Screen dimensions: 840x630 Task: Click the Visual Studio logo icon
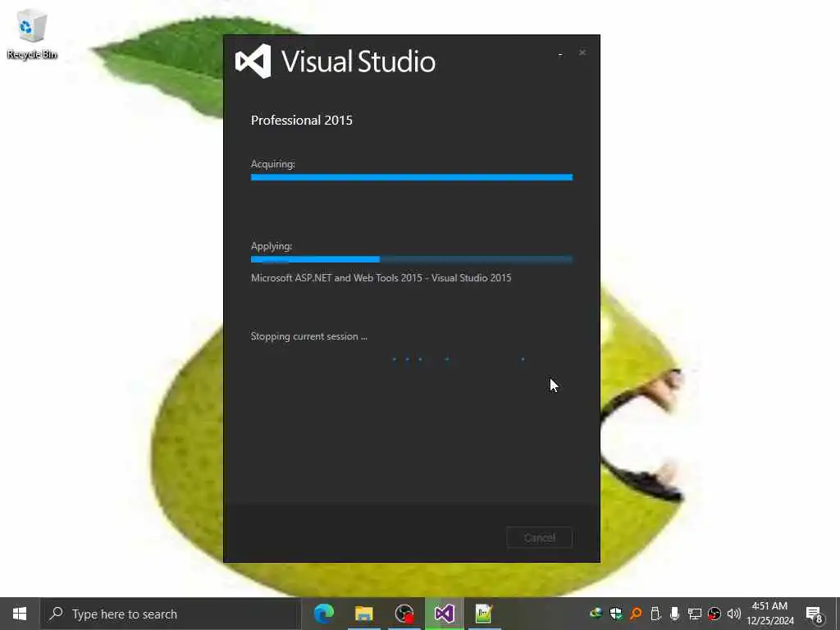tap(253, 61)
